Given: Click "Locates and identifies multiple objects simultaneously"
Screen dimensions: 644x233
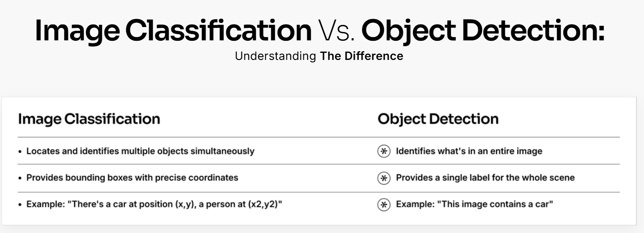Looking at the screenshot, I should [x=140, y=151].
